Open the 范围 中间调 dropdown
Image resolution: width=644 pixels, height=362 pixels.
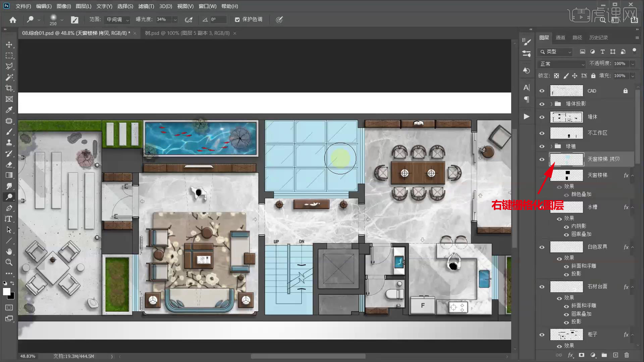pos(117,20)
